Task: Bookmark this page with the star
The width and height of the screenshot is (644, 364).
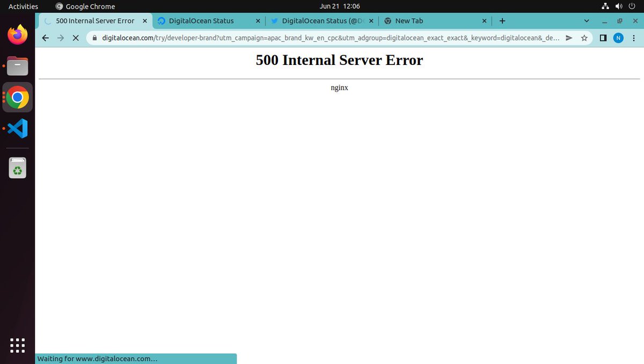Action: pyautogui.click(x=584, y=38)
